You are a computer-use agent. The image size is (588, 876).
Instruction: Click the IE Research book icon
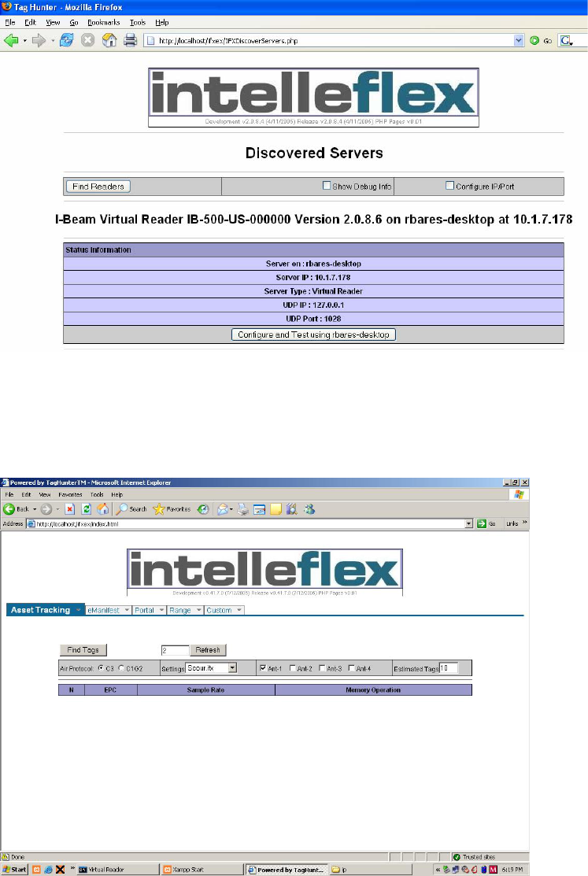pyautogui.click(x=292, y=509)
